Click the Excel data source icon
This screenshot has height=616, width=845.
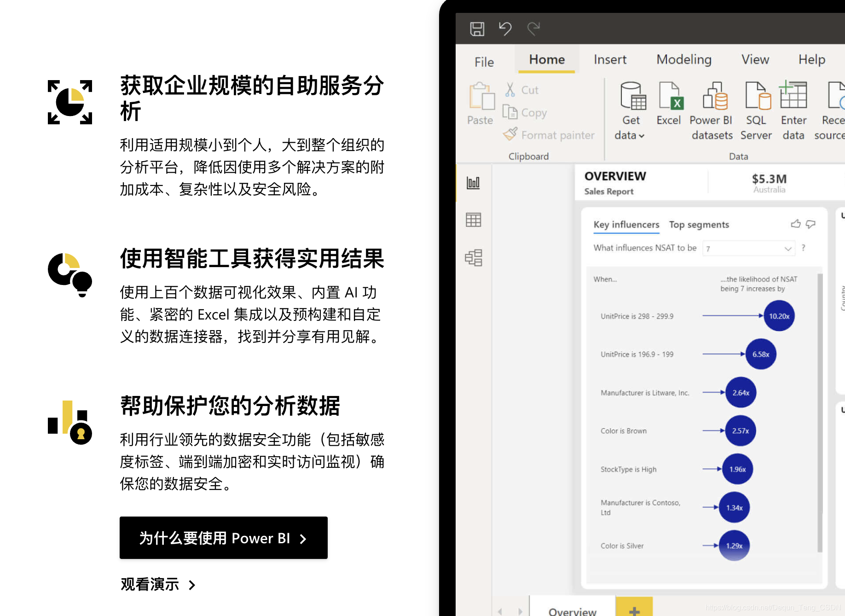671,96
